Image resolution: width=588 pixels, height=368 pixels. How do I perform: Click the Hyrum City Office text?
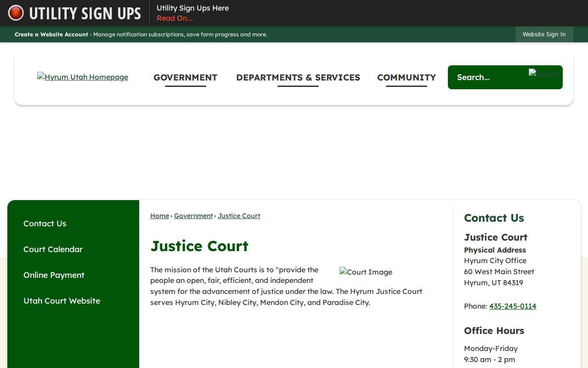tap(495, 260)
